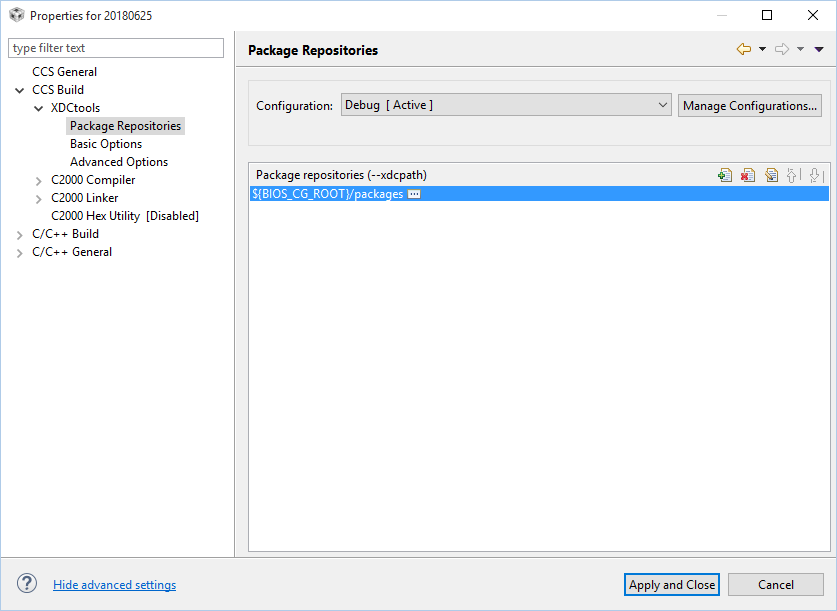Select Advanced Options in the tree
This screenshot has height=611, width=837.
tap(119, 162)
